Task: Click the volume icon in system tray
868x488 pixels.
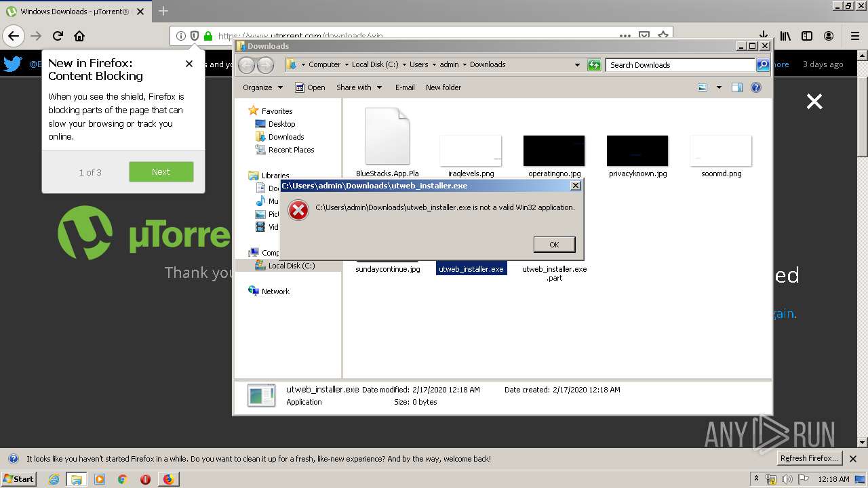Action: [x=787, y=479]
